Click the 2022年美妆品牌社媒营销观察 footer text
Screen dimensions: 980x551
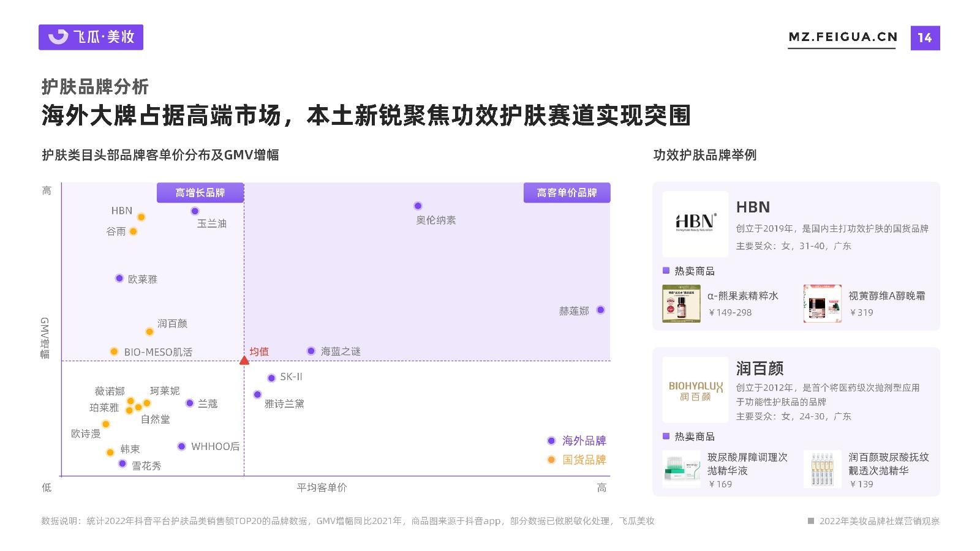tap(879, 521)
